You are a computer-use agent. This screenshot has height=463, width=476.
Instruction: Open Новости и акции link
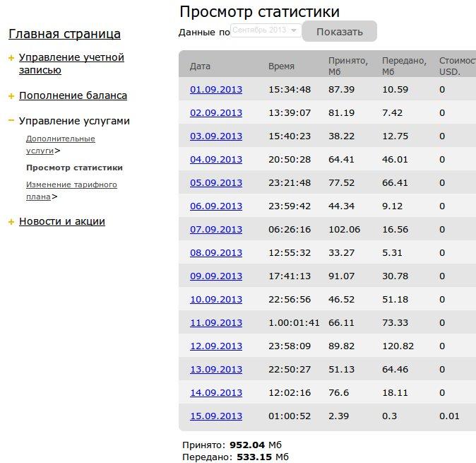(61, 221)
